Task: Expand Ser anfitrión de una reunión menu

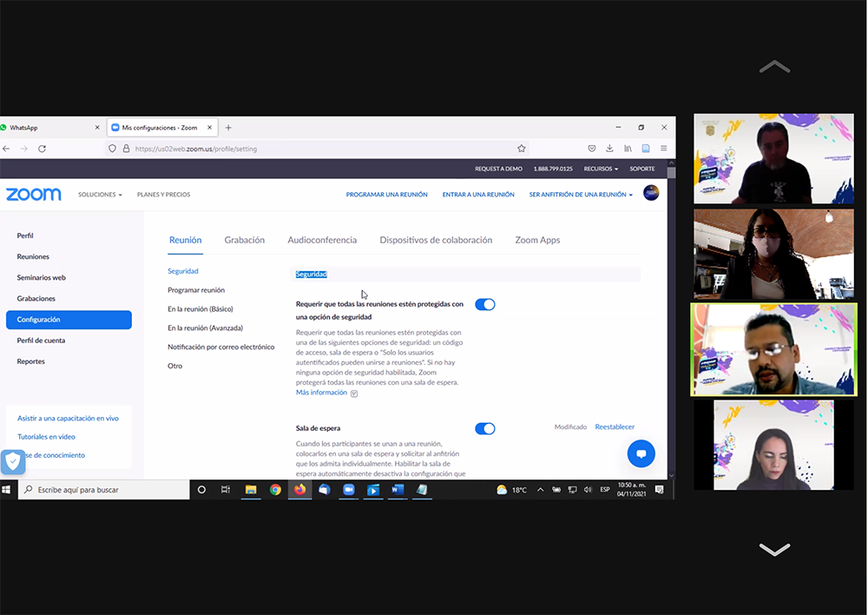Action: (580, 195)
